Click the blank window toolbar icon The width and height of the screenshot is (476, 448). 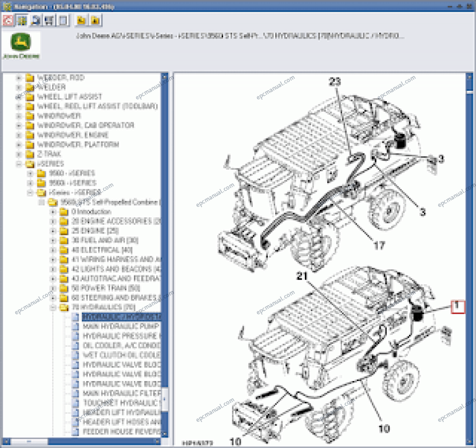coord(63,20)
